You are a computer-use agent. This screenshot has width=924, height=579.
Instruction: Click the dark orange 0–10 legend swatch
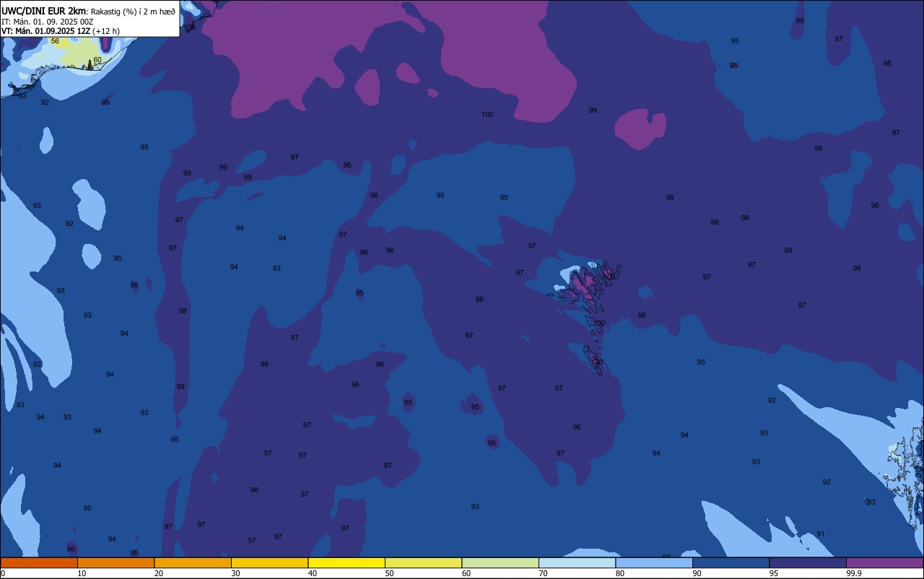point(39,562)
